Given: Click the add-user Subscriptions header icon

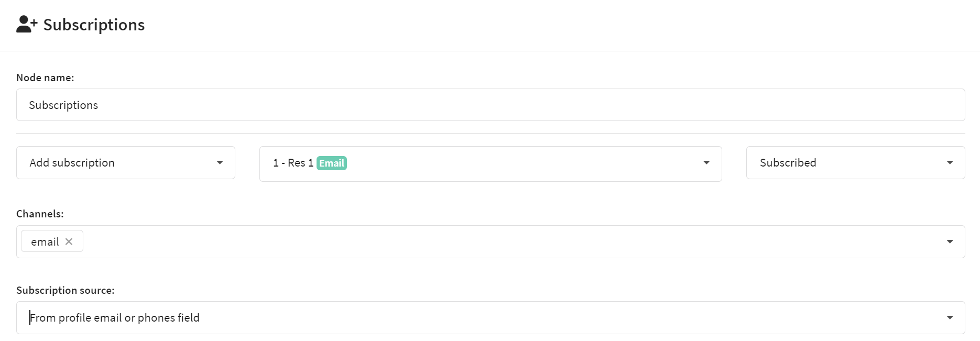Looking at the screenshot, I should click(x=27, y=25).
